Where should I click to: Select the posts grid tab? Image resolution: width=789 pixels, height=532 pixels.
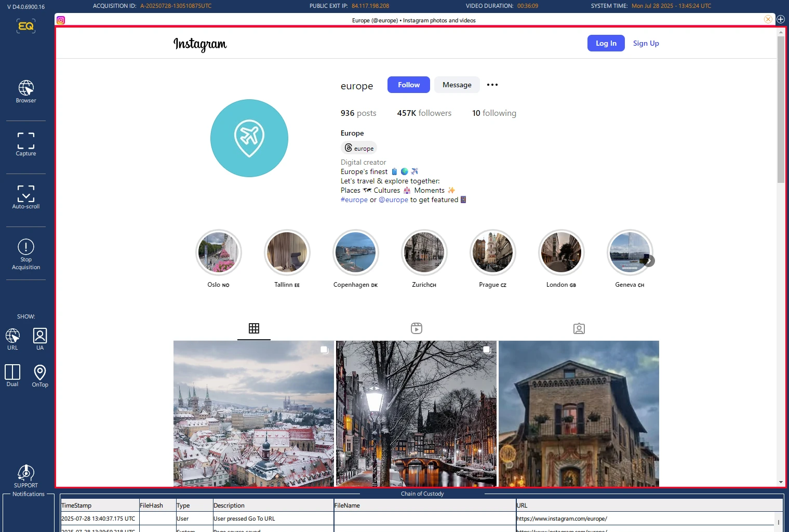pos(254,328)
